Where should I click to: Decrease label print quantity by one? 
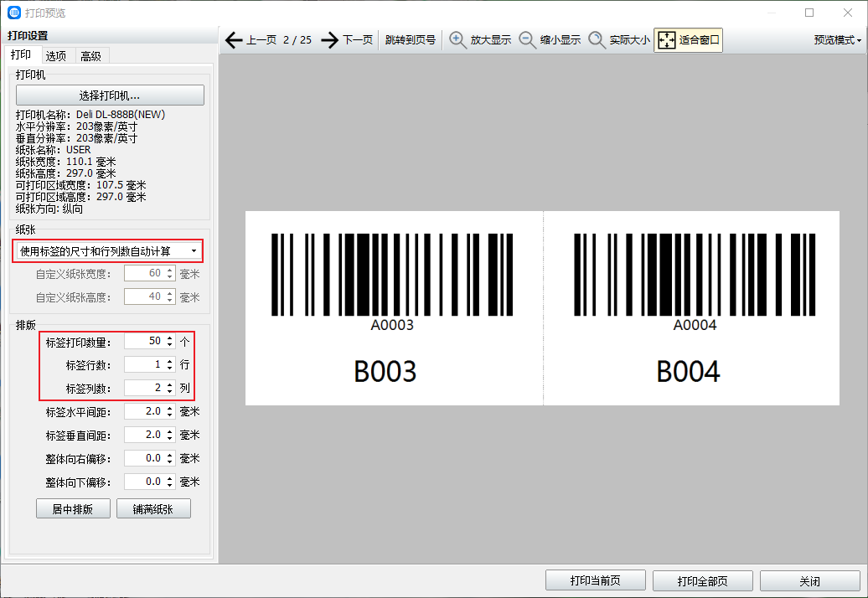[x=170, y=344]
